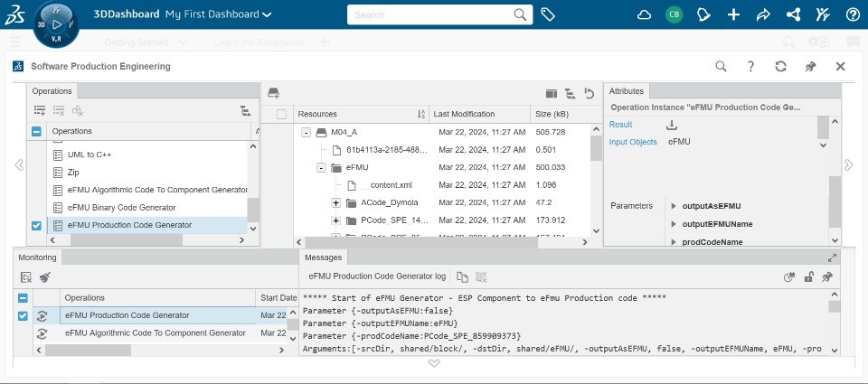The height and width of the screenshot is (384, 868).
Task: Click add operation list icon
Action: tap(40, 110)
